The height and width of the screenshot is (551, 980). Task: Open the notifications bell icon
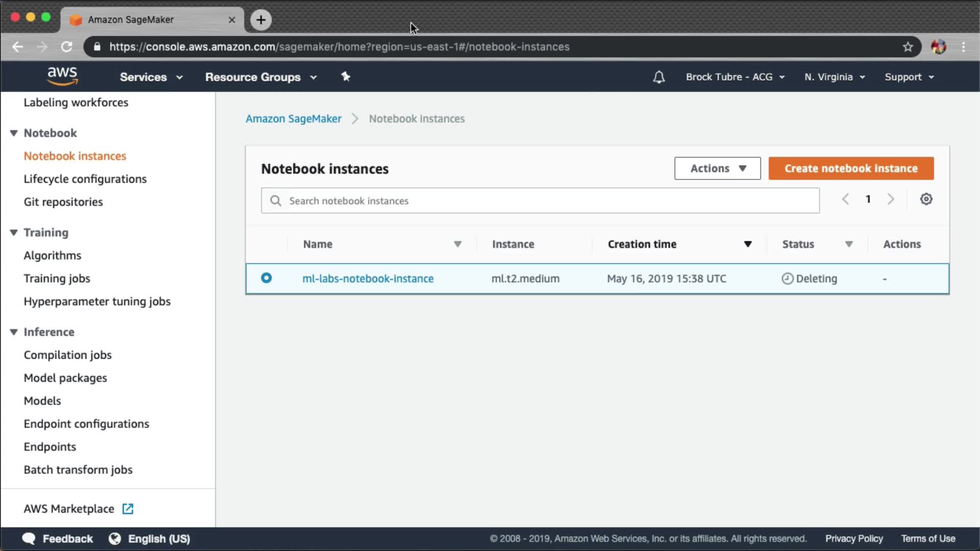[659, 77]
